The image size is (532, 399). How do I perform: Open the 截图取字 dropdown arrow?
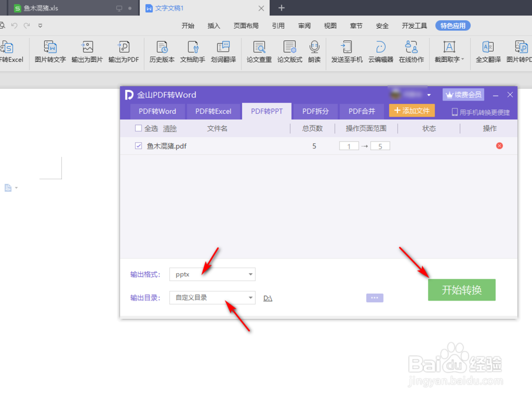click(x=462, y=59)
